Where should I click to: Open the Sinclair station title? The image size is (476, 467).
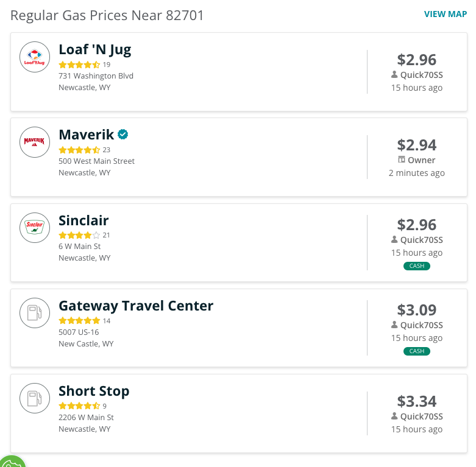[x=83, y=220]
